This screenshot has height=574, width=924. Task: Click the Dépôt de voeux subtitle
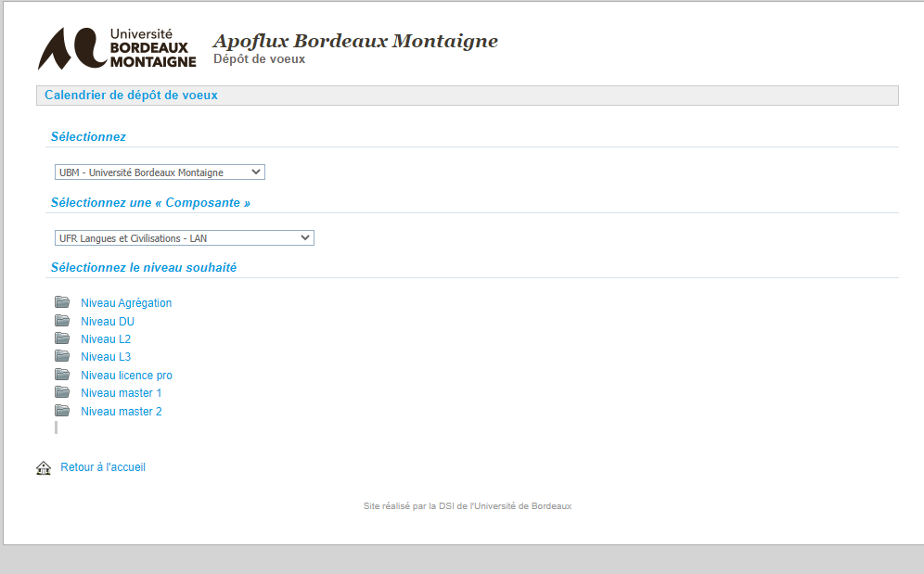point(259,59)
